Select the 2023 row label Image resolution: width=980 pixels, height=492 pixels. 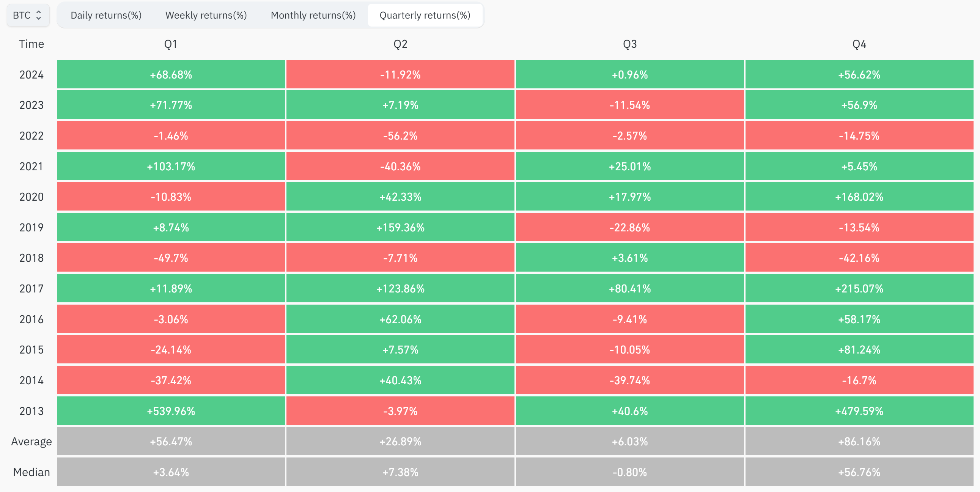pos(31,105)
